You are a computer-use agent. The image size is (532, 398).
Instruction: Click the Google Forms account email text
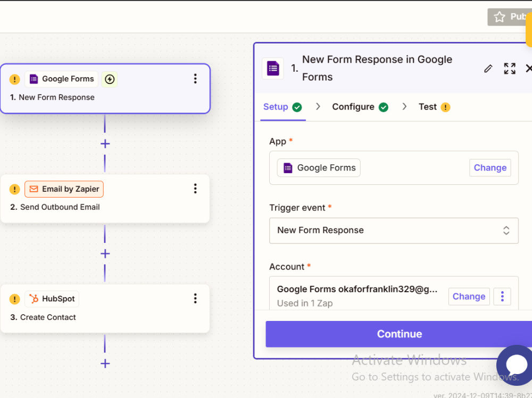[357, 289]
